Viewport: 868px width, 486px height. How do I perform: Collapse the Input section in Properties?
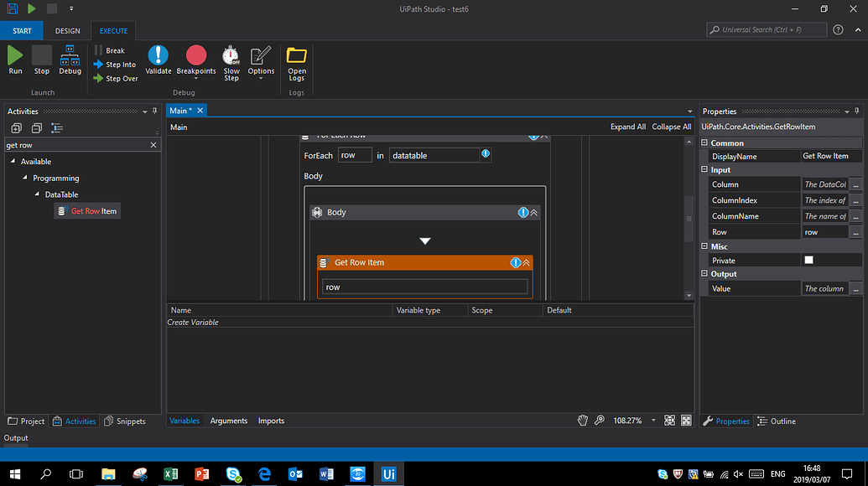pyautogui.click(x=705, y=170)
